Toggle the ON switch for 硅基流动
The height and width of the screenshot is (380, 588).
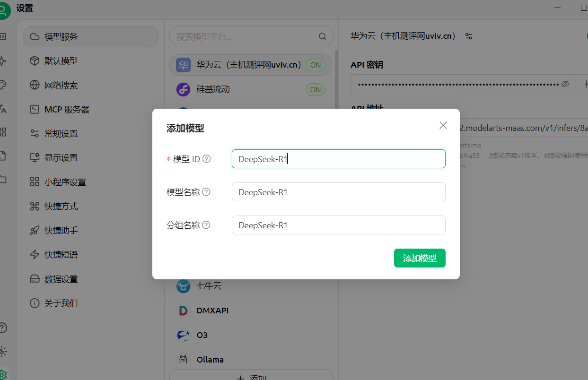(316, 89)
